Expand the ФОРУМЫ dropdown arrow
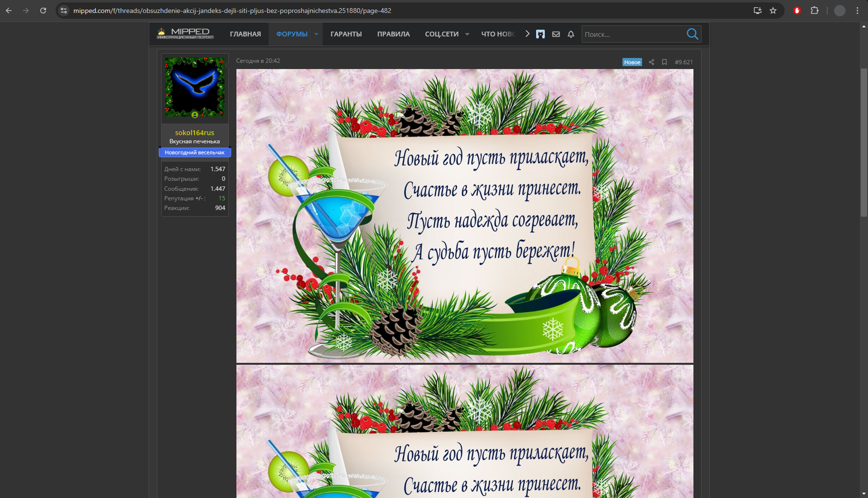The height and width of the screenshot is (498, 868). coord(317,34)
